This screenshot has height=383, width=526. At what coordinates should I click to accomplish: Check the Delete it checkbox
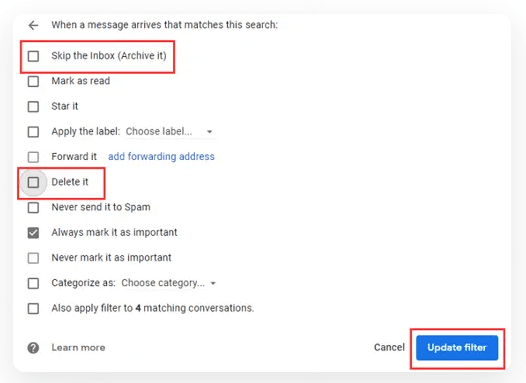[33, 182]
